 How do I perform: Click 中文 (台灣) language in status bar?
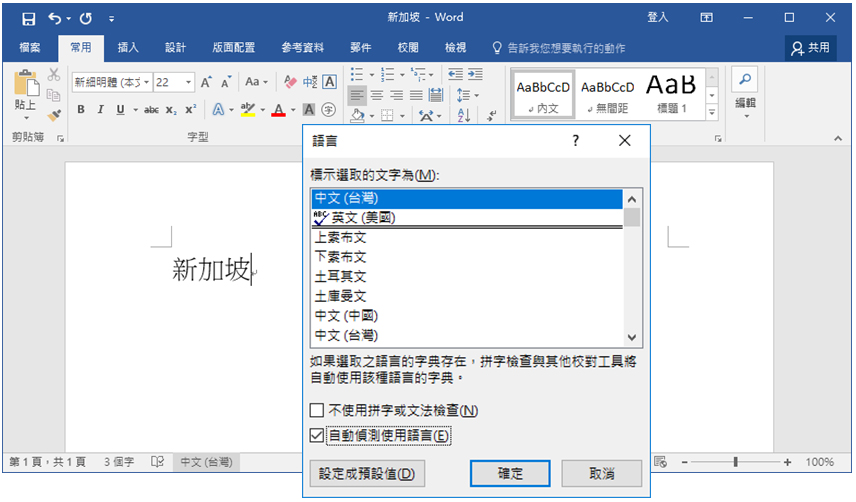(x=206, y=462)
